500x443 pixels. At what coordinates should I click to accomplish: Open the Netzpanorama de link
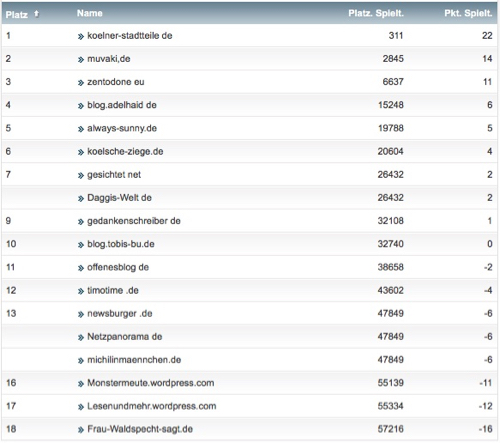[125, 337]
